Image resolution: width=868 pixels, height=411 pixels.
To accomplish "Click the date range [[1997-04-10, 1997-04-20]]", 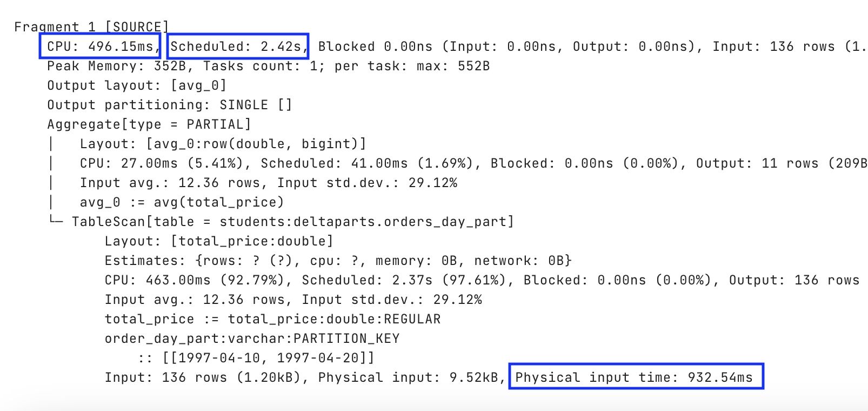I will [268, 358].
